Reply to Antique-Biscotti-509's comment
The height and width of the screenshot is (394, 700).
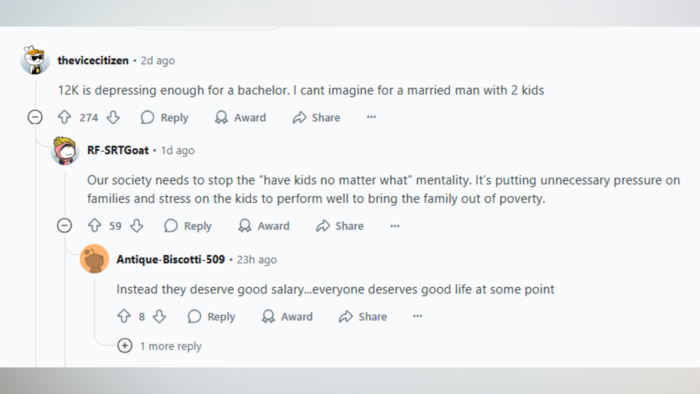pyautogui.click(x=212, y=316)
